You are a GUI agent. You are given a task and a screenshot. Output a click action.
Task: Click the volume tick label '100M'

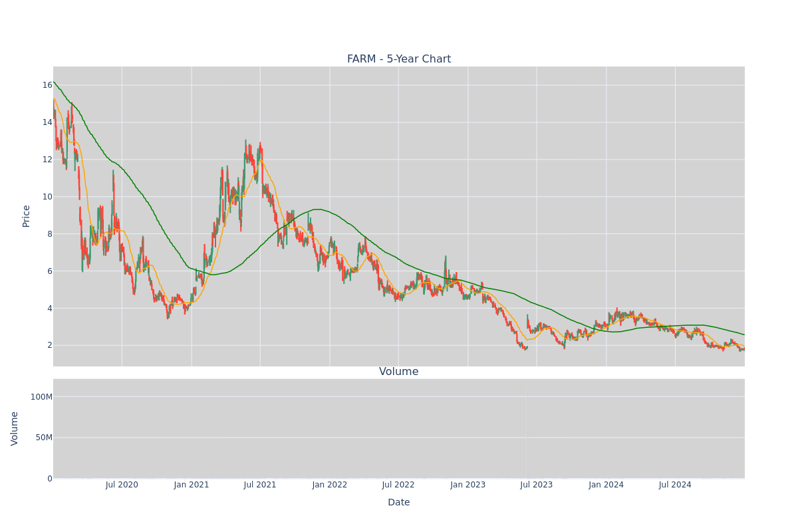[41, 397]
